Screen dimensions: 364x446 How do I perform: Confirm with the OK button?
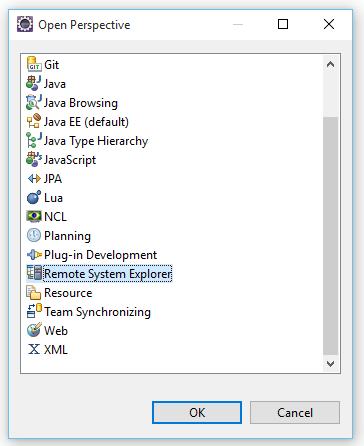[197, 413]
